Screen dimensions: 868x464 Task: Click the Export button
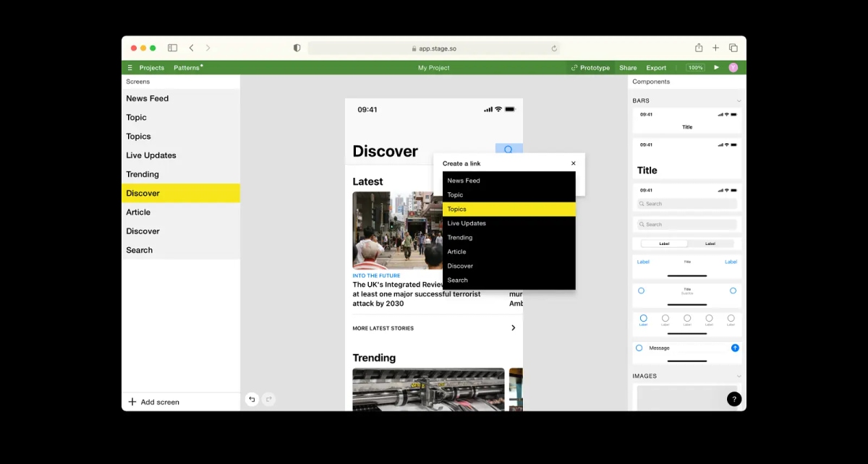(x=656, y=68)
